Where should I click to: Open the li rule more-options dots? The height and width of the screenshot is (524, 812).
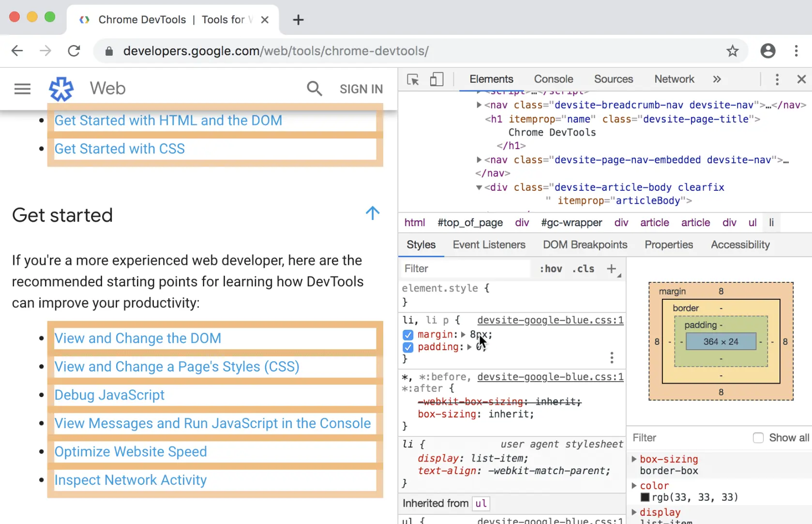pyautogui.click(x=612, y=358)
